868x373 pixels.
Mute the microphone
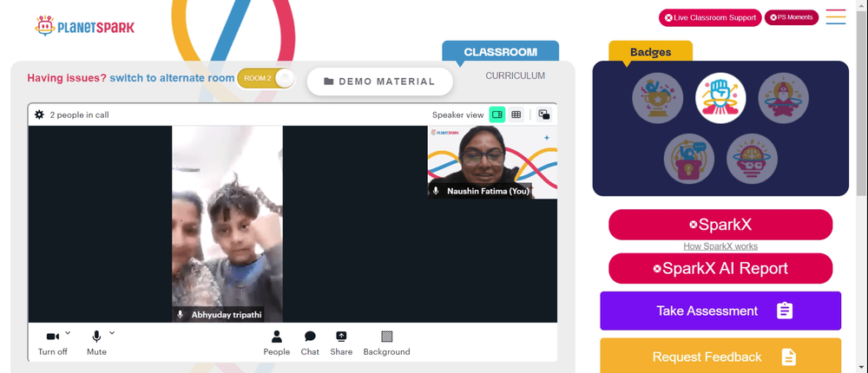pos(96,344)
